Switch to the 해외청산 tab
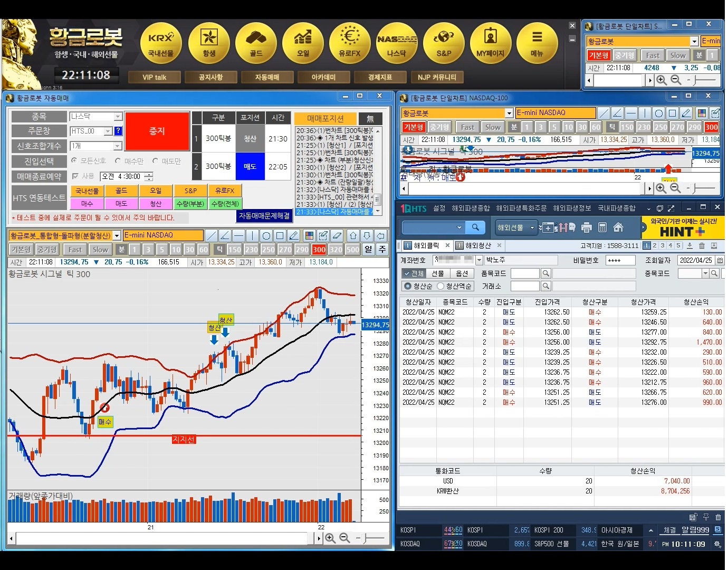 tap(478, 245)
